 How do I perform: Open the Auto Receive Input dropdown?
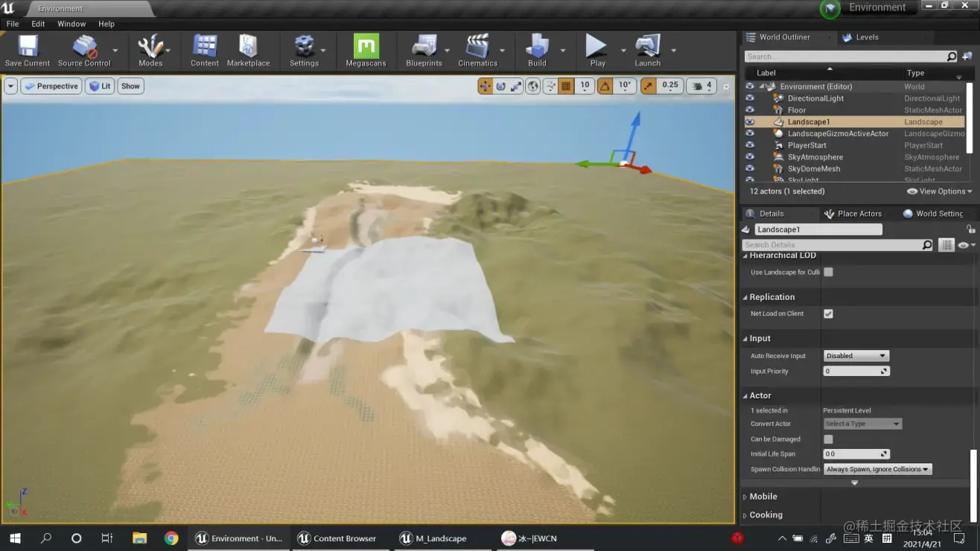(856, 356)
